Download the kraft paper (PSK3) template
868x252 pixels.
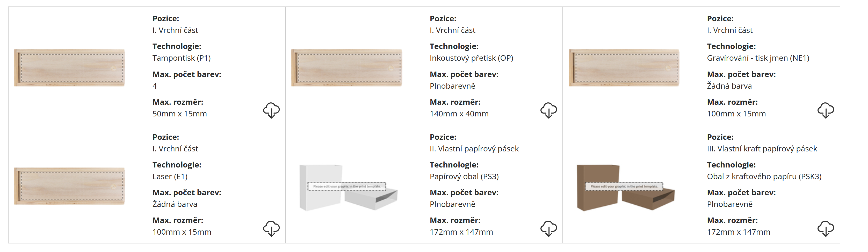pyautogui.click(x=825, y=229)
